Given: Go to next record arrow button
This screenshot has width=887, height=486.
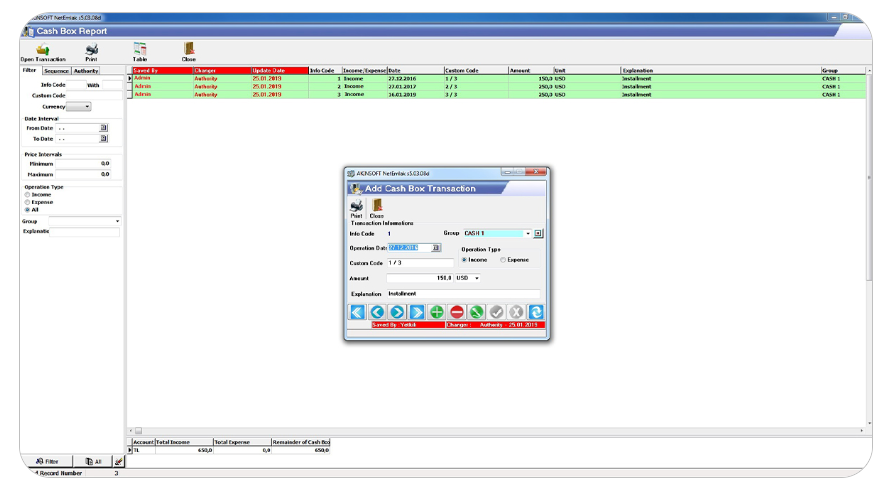Looking at the screenshot, I should [x=397, y=312].
